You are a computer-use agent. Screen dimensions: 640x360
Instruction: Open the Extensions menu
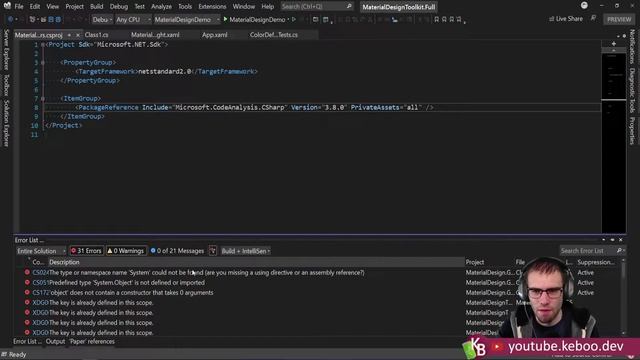point(212,7)
